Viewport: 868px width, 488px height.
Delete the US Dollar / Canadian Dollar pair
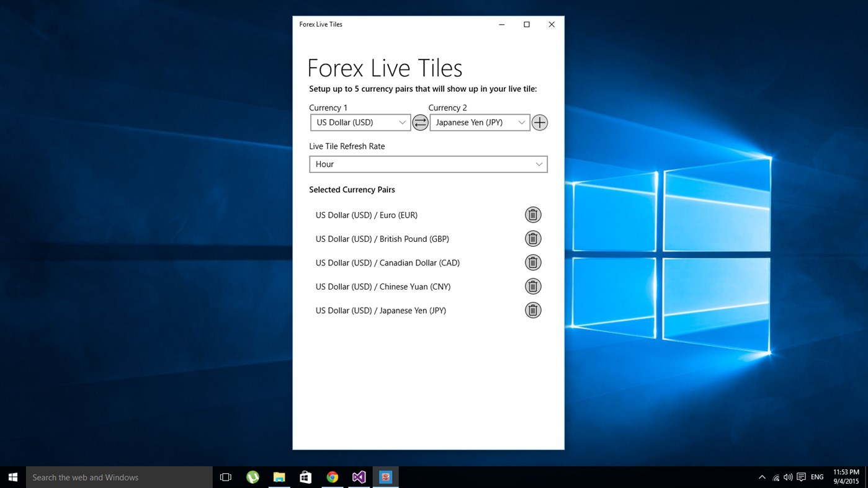(533, 262)
